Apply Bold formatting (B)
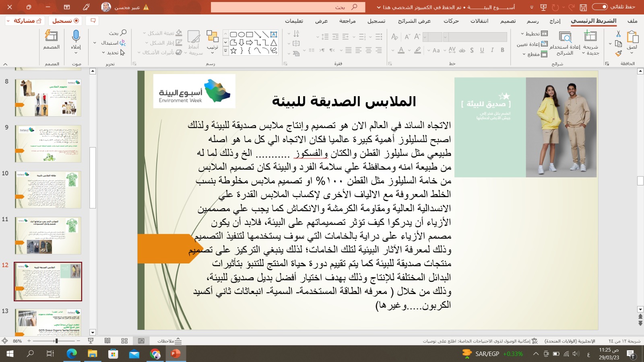This screenshot has height=362, width=644. click(502, 50)
